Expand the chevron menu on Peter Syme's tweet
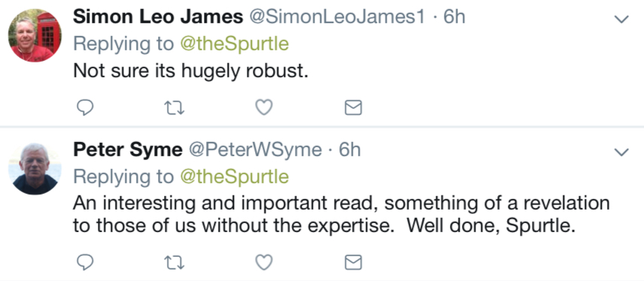 click(621, 153)
